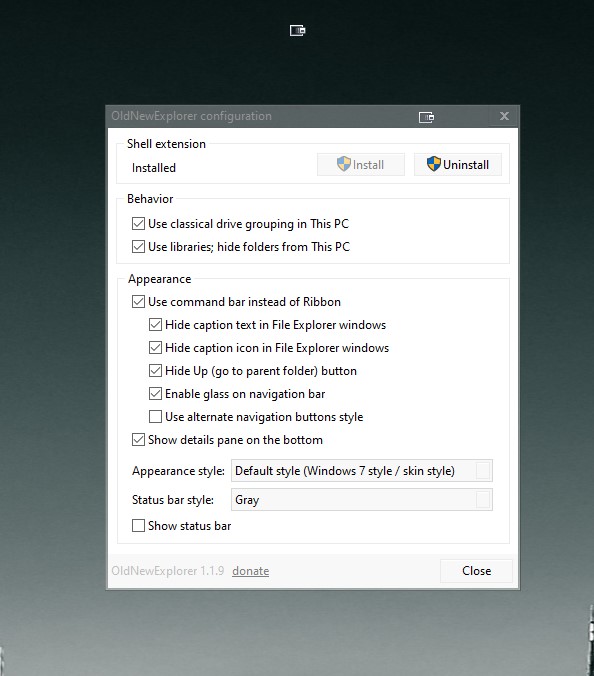Screen dimensions: 594x676
Task: Toggle Hide caption text in File Explorer
Action: coord(155,324)
